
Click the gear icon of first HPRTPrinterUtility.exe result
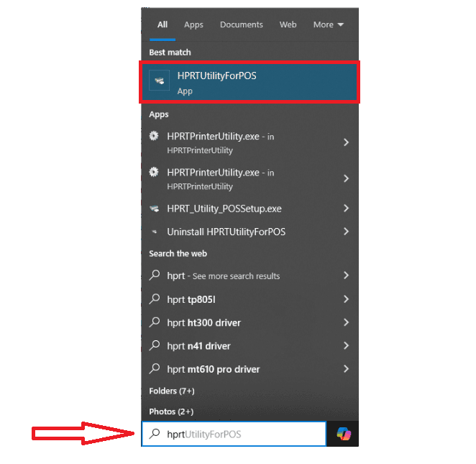pos(154,136)
